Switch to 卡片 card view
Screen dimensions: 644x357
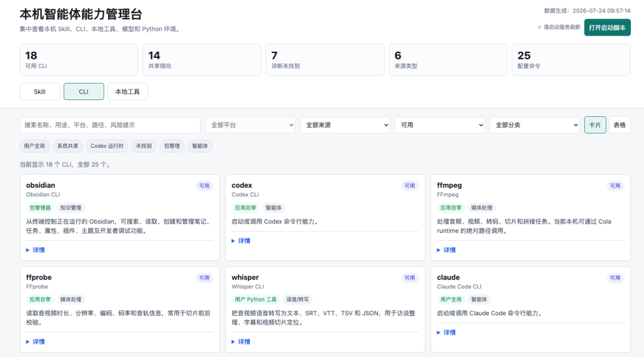click(595, 125)
